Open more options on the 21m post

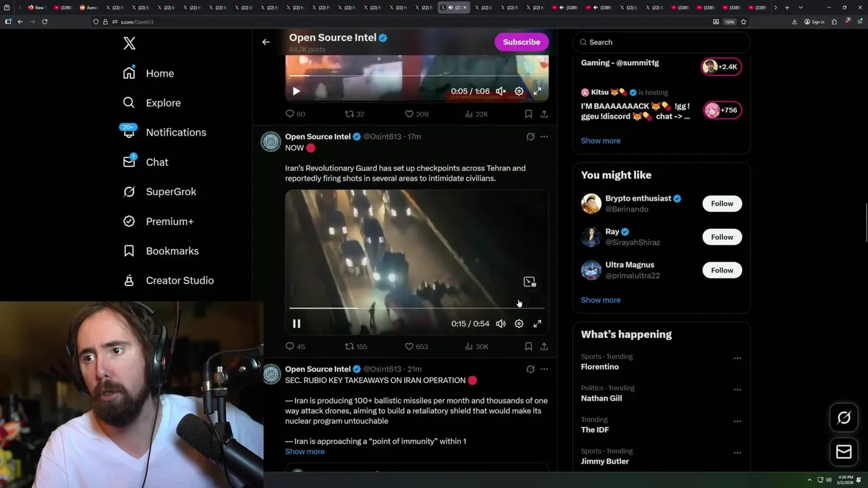[x=544, y=369]
